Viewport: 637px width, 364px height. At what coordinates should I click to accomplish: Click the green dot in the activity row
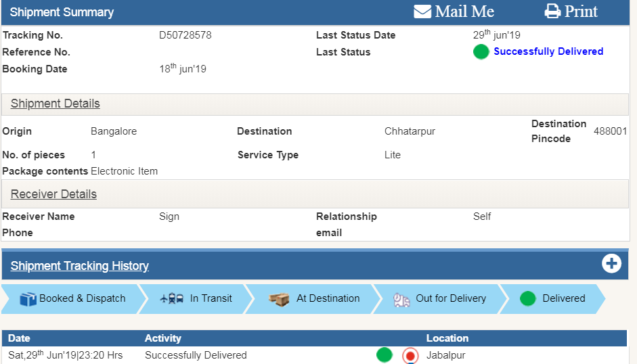385,355
